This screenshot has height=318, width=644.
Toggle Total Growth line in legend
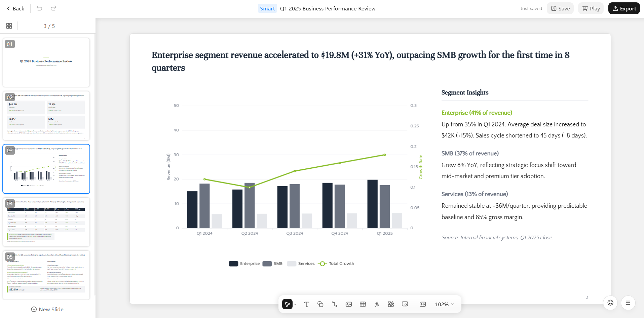[336, 264]
